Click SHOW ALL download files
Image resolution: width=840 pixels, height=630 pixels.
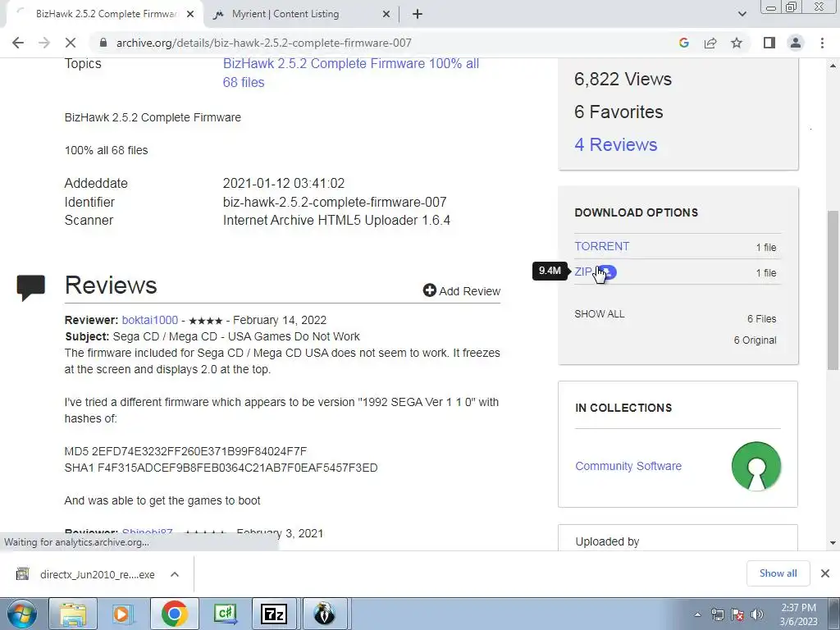pos(600,314)
